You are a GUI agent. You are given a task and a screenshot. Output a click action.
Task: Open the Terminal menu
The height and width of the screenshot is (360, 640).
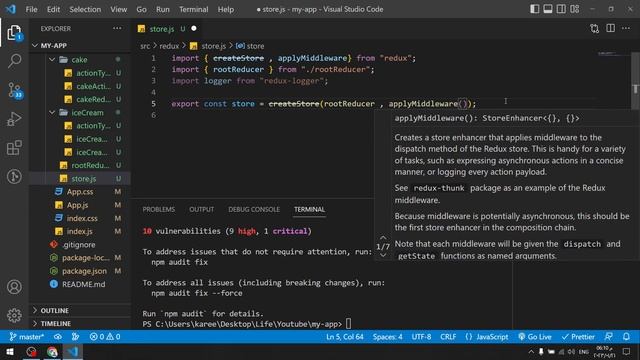coord(193,9)
